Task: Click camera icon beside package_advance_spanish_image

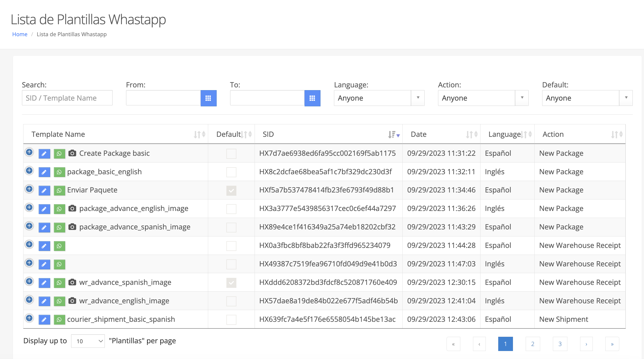Action: 72,227
